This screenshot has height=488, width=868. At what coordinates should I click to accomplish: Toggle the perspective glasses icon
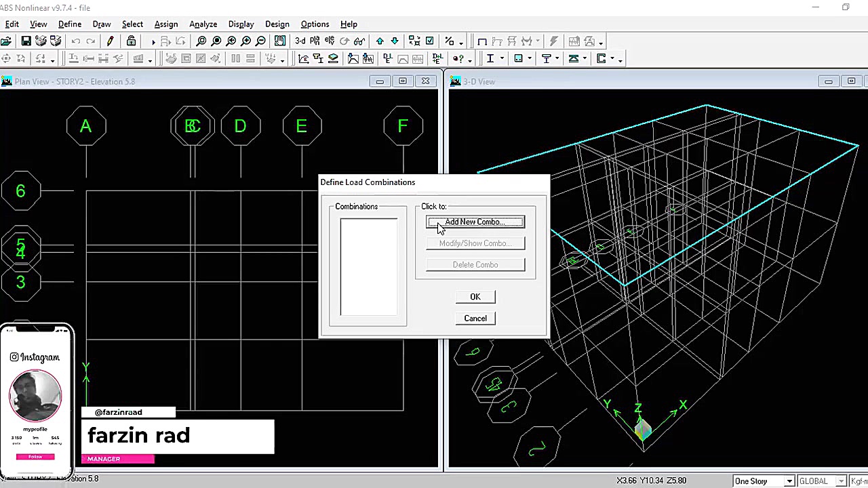359,41
